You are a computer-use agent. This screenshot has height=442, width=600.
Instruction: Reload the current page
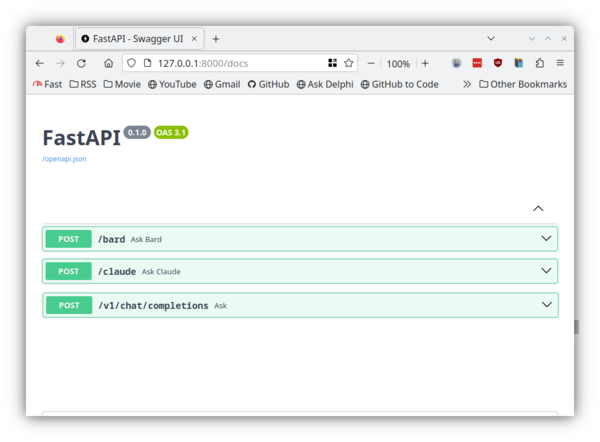pos(81,63)
